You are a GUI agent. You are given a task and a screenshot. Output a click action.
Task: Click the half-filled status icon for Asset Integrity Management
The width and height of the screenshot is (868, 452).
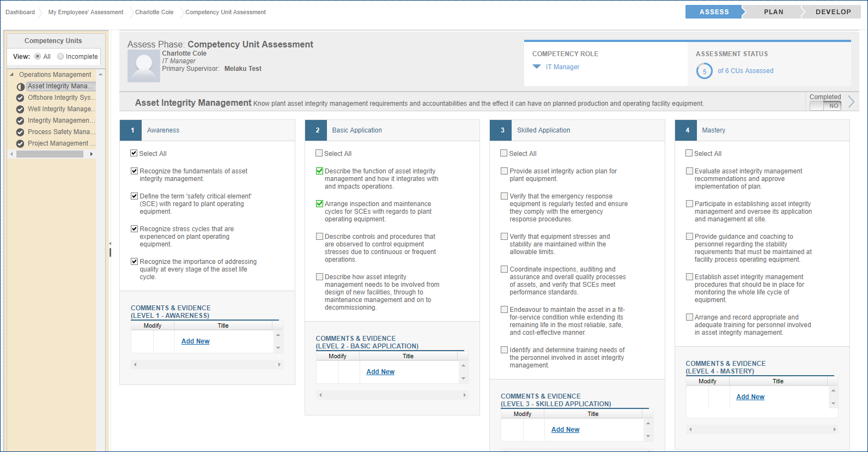click(x=21, y=87)
